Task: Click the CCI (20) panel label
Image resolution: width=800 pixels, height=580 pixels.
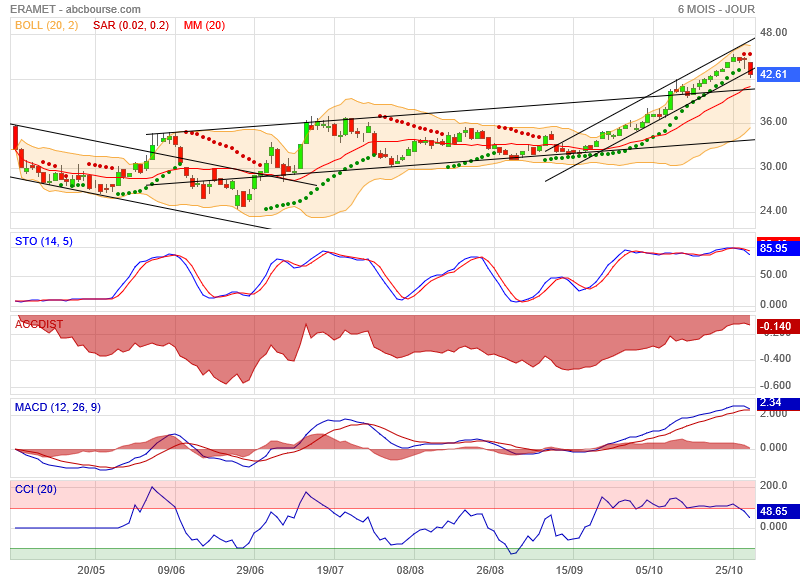Action: click(x=36, y=489)
